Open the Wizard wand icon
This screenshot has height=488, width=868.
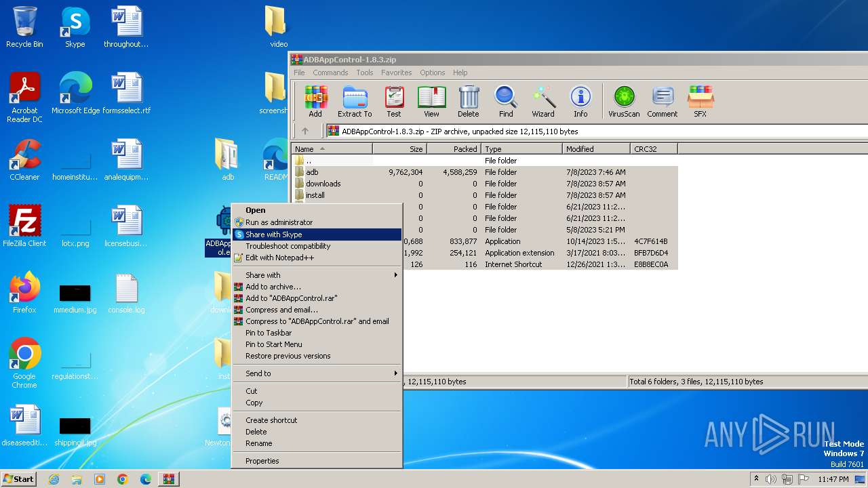tap(543, 102)
